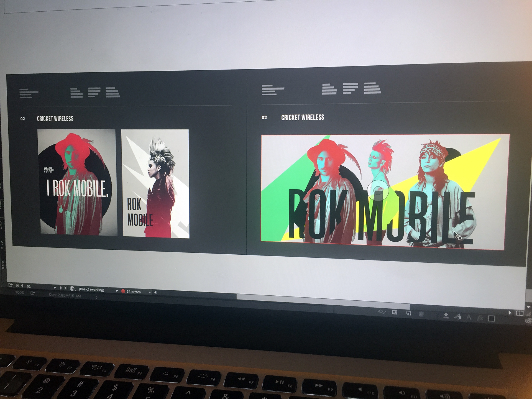Click the share icon left of page navigation
This screenshot has width=532, height=399.
(x=10, y=285)
